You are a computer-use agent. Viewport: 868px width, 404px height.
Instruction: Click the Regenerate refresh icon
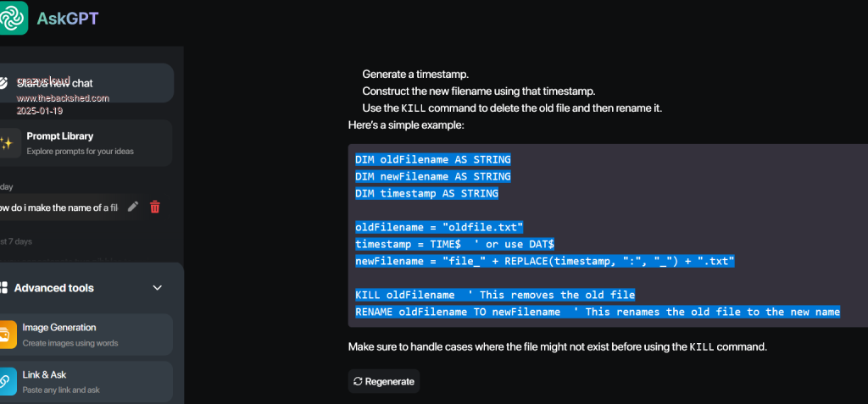(358, 381)
